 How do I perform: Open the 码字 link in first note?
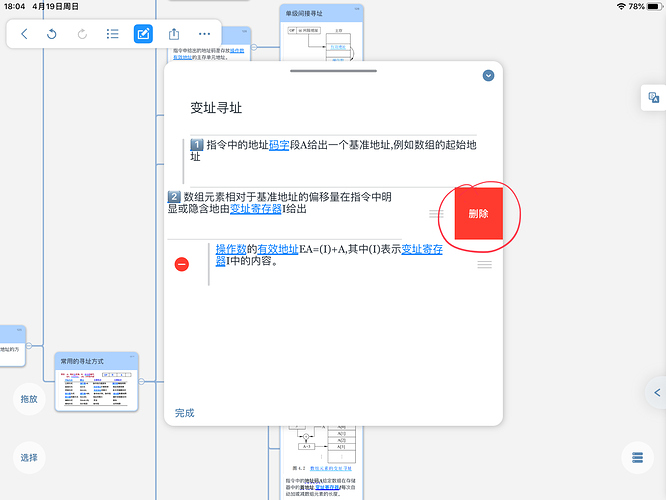(x=279, y=145)
